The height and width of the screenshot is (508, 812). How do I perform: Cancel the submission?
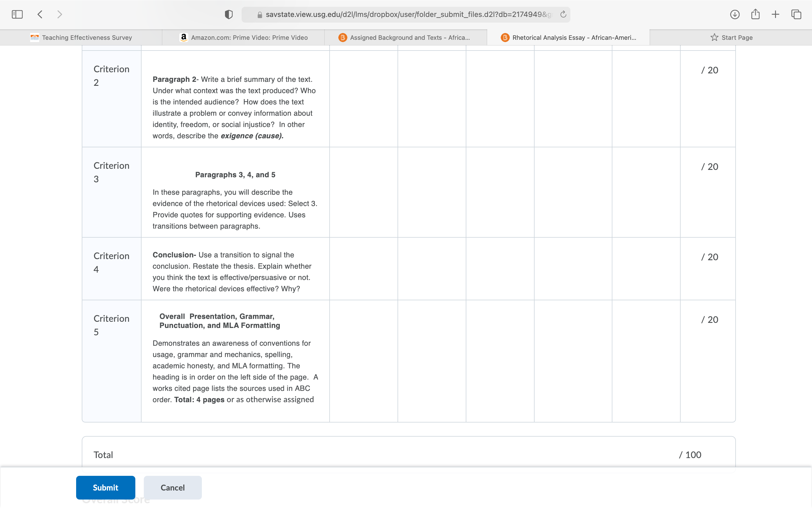point(173,487)
